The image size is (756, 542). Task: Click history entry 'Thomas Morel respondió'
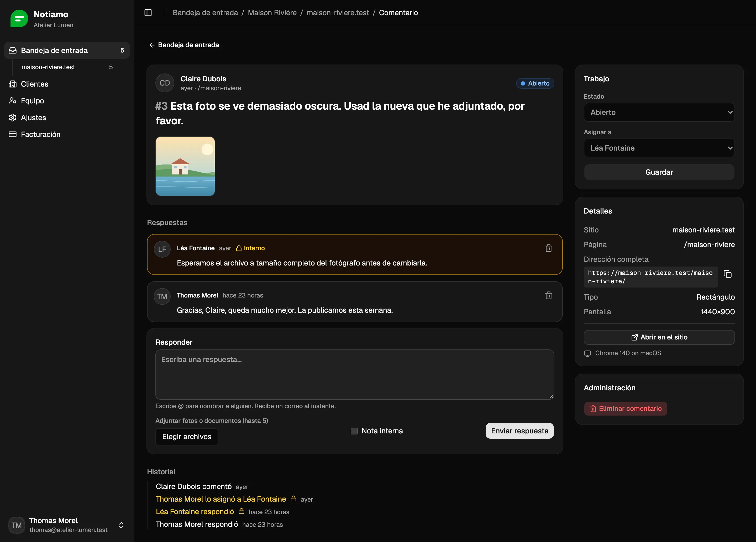(x=197, y=524)
